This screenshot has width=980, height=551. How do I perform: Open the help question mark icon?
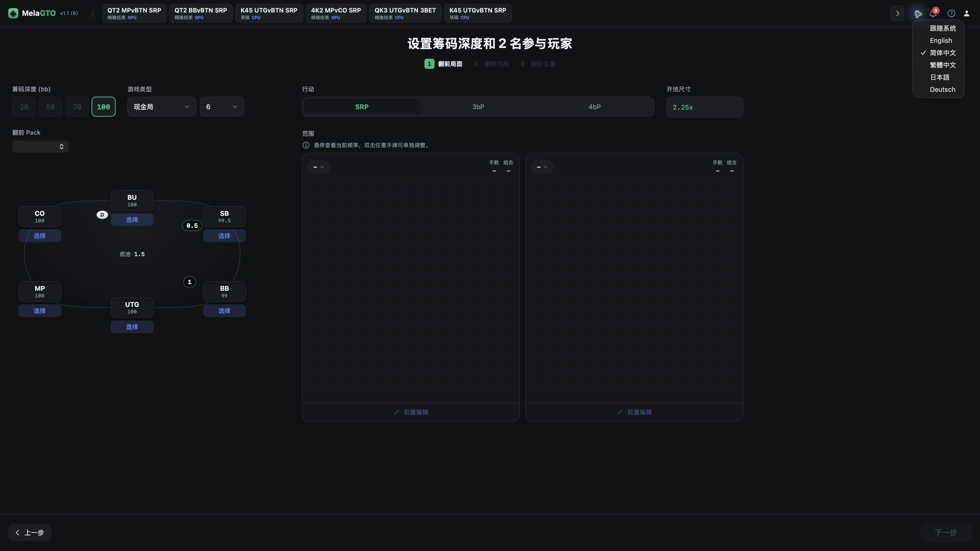[951, 13]
